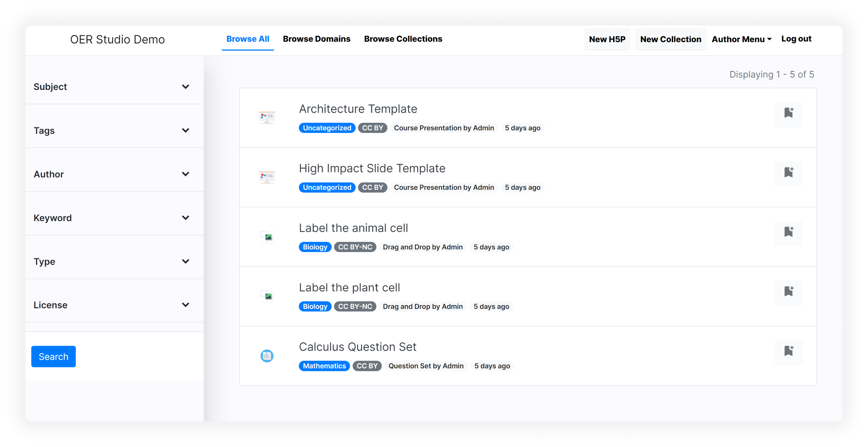Click Uncategorized badge on Architecture Template
Image resolution: width=868 pixels, height=447 pixels.
point(327,128)
